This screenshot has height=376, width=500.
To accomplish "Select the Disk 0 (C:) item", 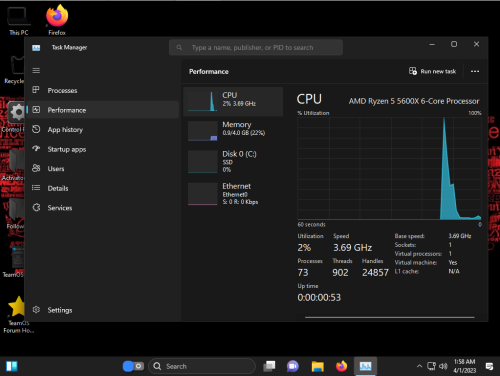I will click(233, 161).
